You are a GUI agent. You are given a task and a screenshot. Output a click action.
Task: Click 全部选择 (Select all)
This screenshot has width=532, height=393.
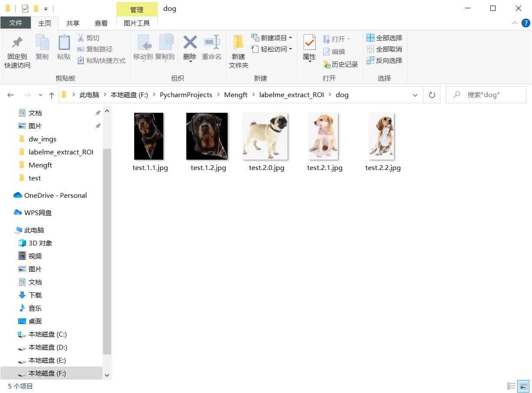click(x=384, y=38)
